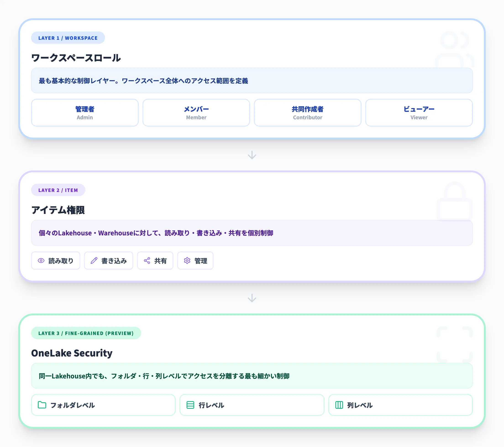Click the 共同作成者 Contributor role card

307,113
